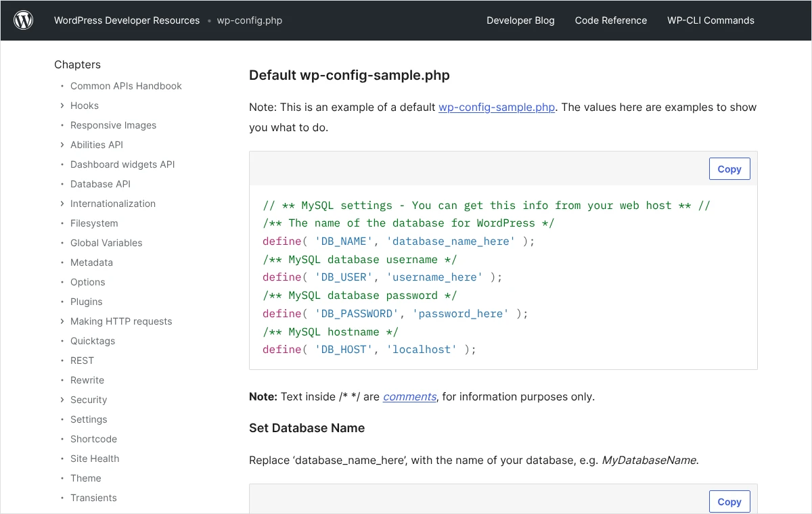Image resolution: width=812 pixels, height=514 pixels.
Task: Open the Site Health chapter
Action: click(x=95, y=459)
